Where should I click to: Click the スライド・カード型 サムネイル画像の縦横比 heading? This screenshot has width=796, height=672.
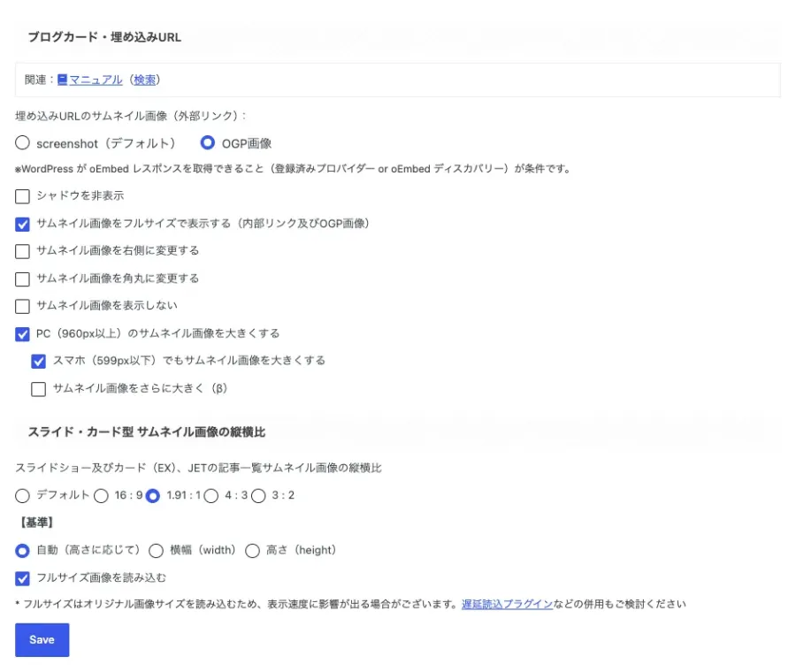(146, 431)
